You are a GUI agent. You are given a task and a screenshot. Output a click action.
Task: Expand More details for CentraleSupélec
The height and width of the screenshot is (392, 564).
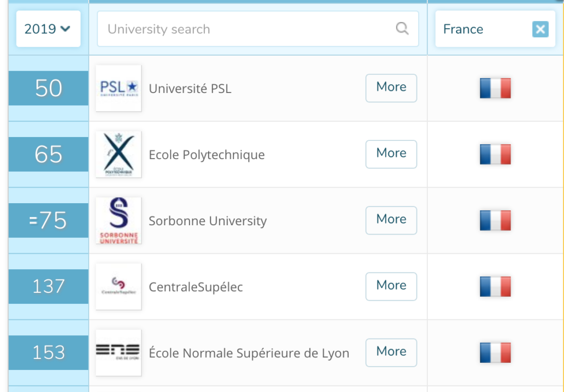[x=392, y=287]
